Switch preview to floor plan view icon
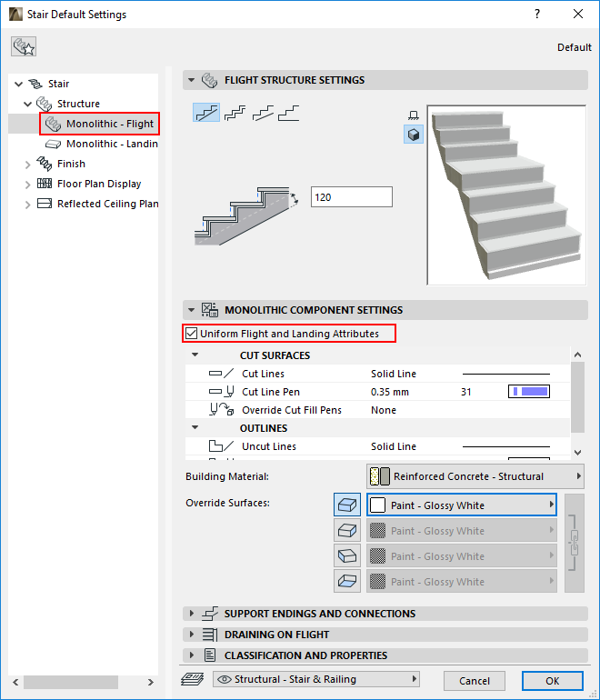The height and width of the screenshot is (700, 600). 414,115
